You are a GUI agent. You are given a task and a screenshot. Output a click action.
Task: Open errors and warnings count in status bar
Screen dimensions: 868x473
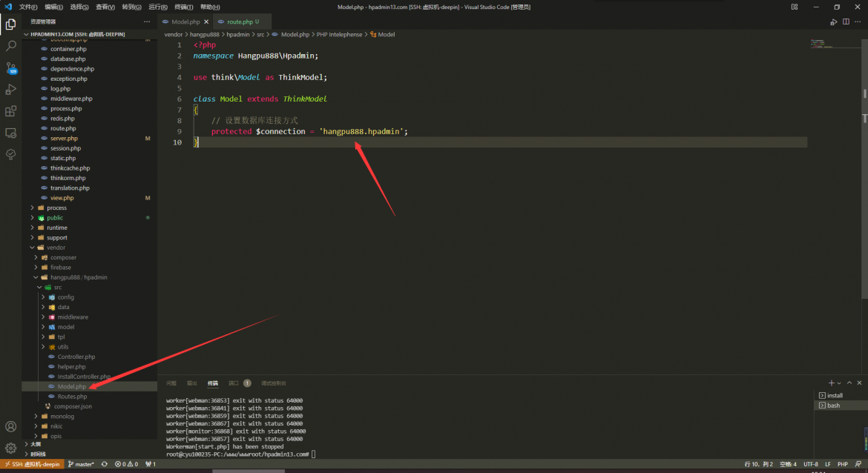[x=126, y=464]
